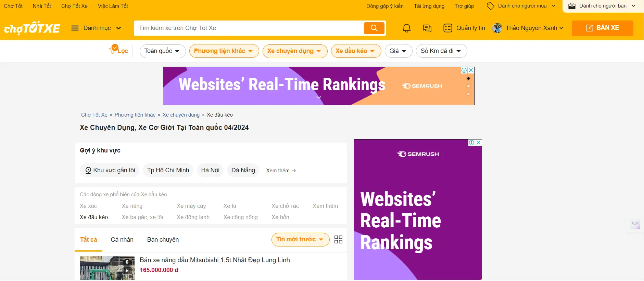Choose Xe máy cày vehicle type
The height and width of the screenshot is (281, 644).
click(191, 206)
